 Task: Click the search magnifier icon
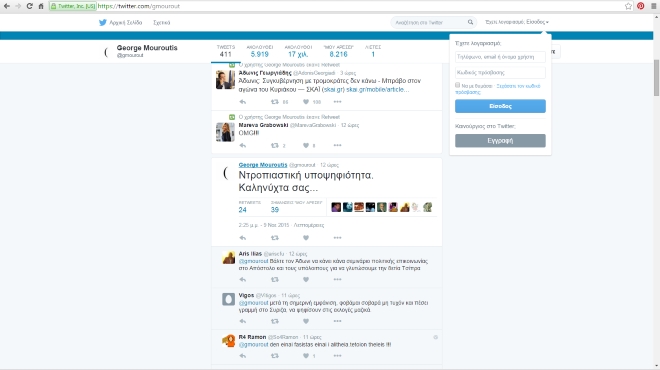tap(470, 22)
